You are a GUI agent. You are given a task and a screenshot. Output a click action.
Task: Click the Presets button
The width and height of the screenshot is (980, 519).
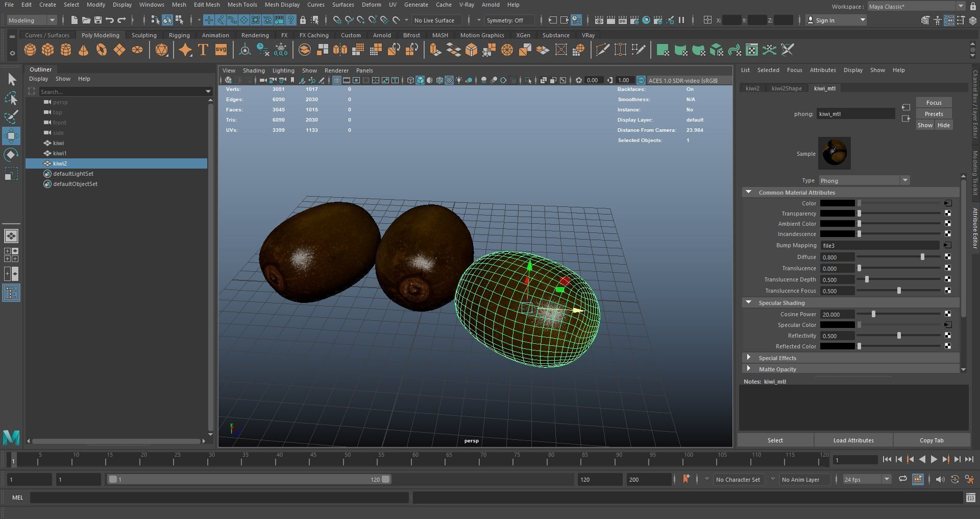click(934, 114)
